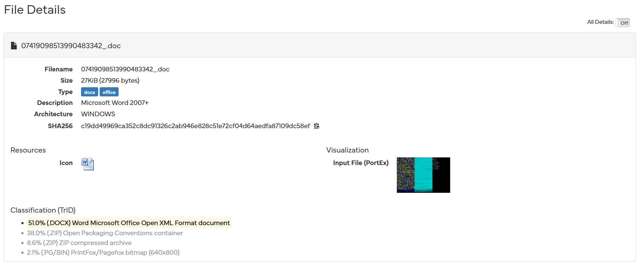Select the docx type tag

pos(89,92)
